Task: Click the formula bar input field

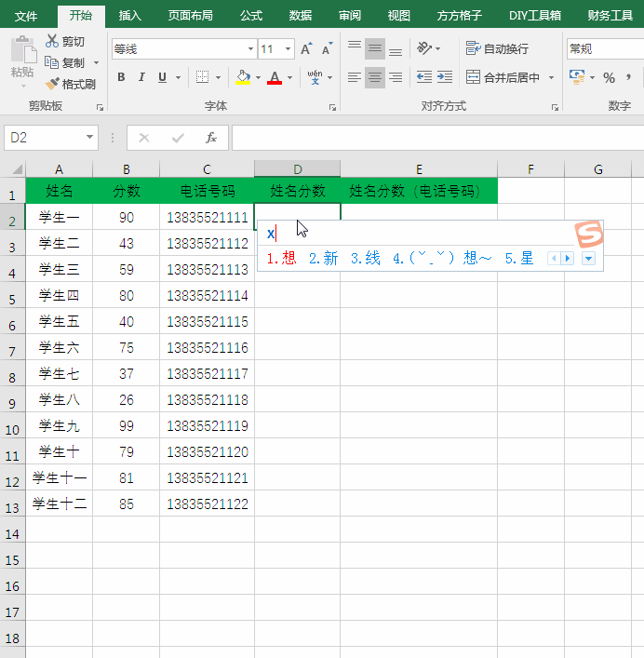Action: pyautogui.click(x=437, y=138)
